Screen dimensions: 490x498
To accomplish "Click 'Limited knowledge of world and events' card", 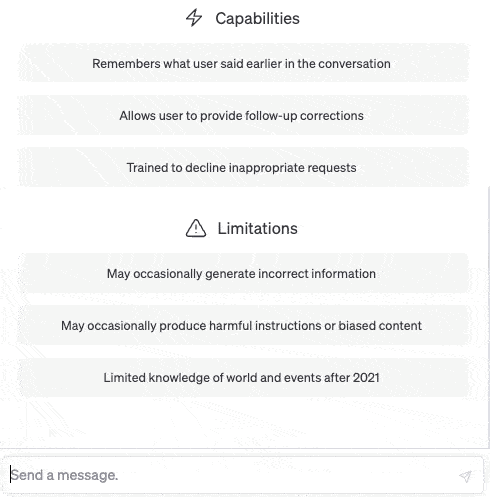I will (x=243, y=377).
